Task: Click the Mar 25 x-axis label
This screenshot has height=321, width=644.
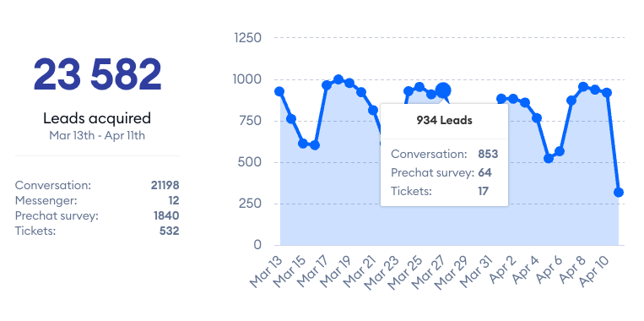Action: pos(403,272)
